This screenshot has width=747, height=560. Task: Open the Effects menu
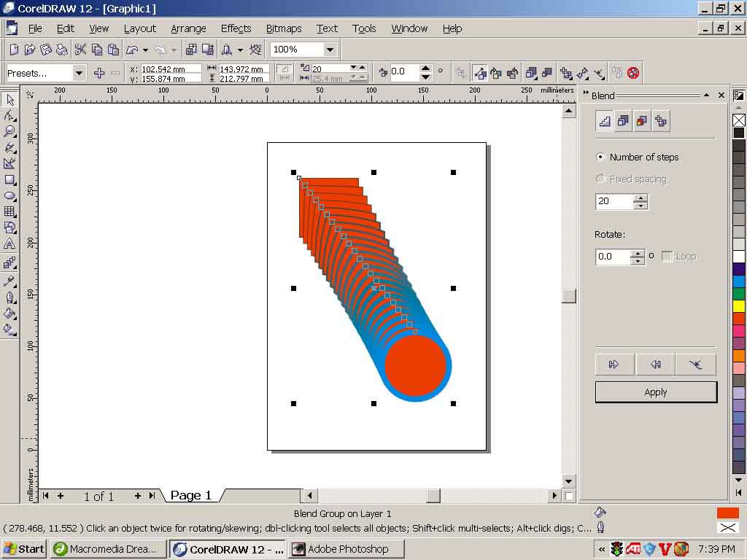(236, 28)
